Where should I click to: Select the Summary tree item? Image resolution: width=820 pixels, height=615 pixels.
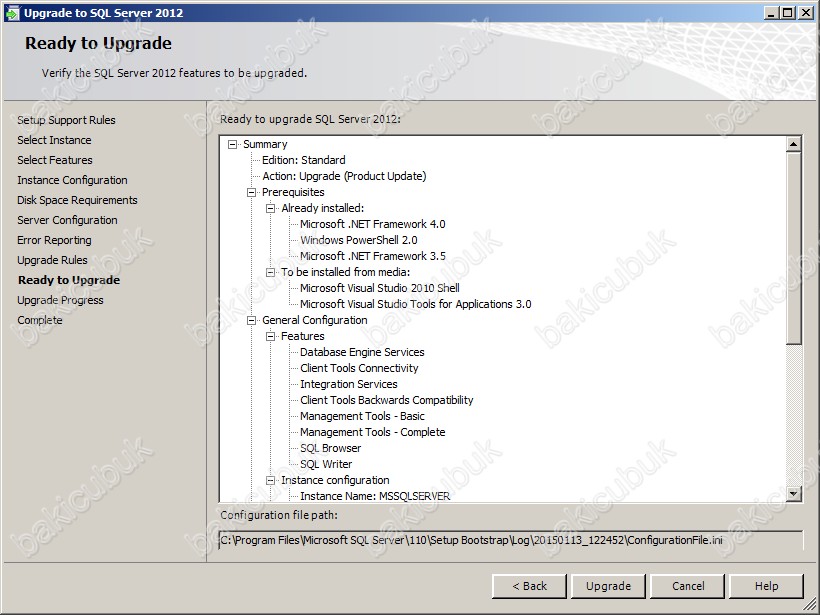point(265,144)
